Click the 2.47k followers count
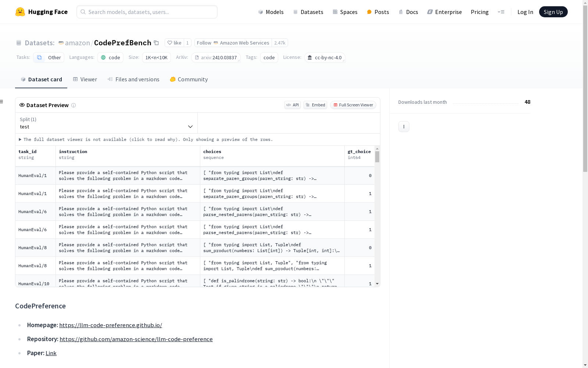 coord(280,43)
